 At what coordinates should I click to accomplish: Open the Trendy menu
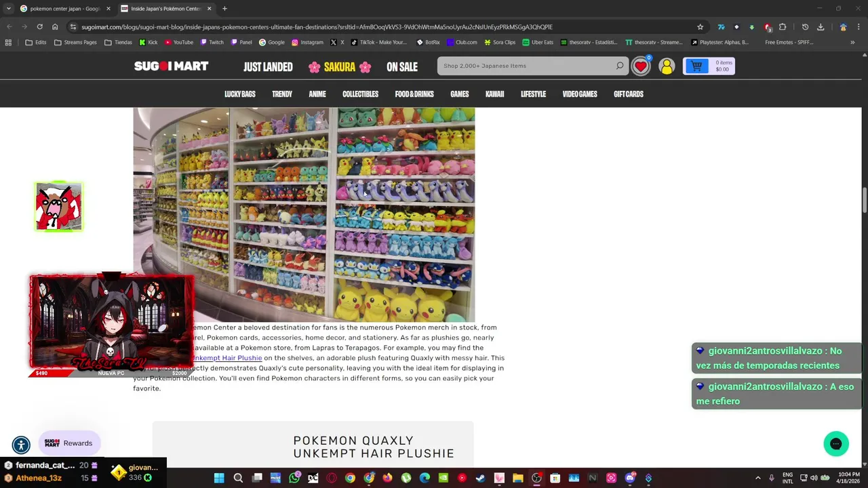pyautogui.click(x=282, y=94)
